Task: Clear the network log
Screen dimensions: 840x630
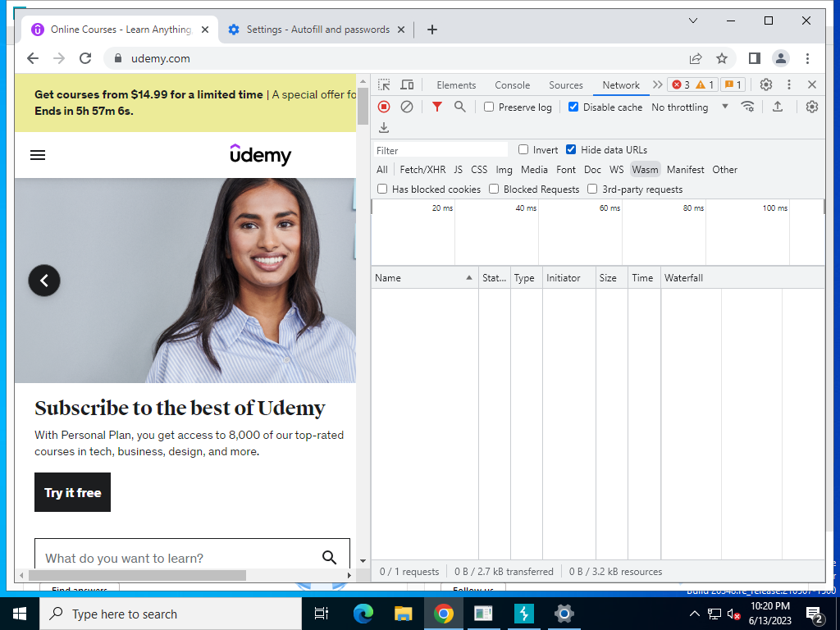Action: (x=407, y=107)
